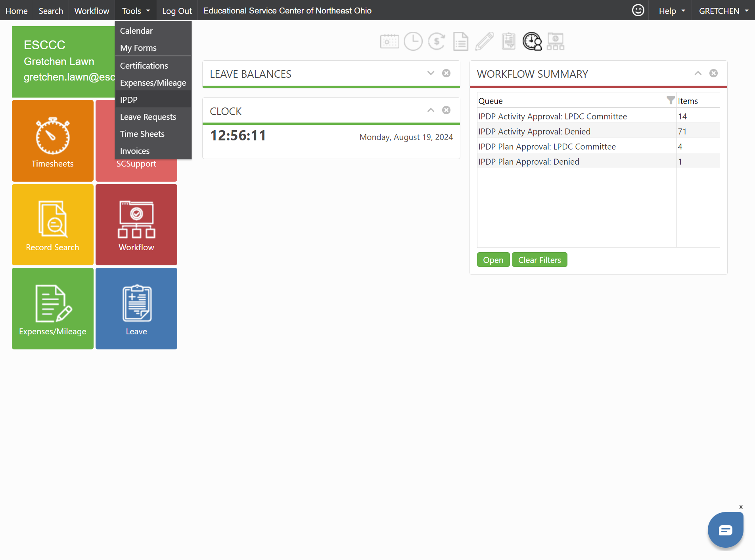Open the blue Leave tile
The image size is (755, 560).
pyautogui.click(x=136, y=309)
